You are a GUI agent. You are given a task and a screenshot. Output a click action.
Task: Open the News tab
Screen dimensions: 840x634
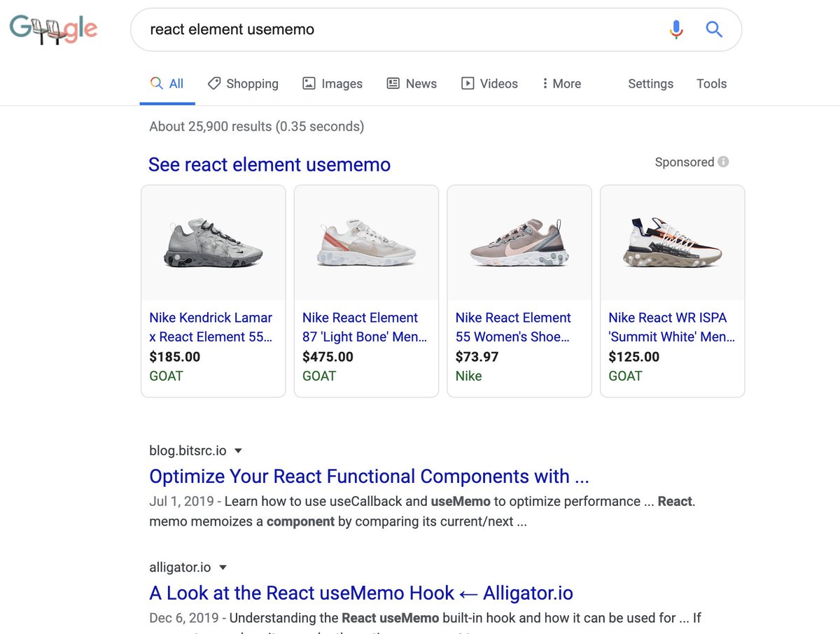(412, 84)
